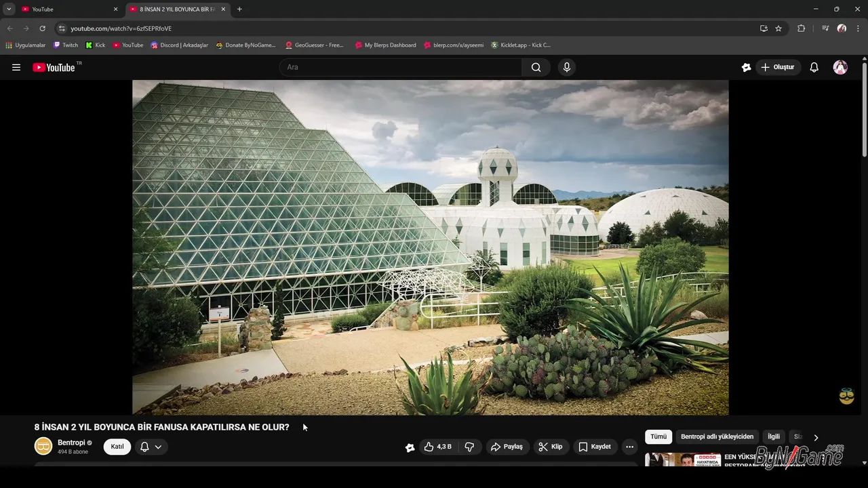This screenshot has width=868, height=488.
Task: Open the tab search dropdown arrow
Action: [9, 9]
